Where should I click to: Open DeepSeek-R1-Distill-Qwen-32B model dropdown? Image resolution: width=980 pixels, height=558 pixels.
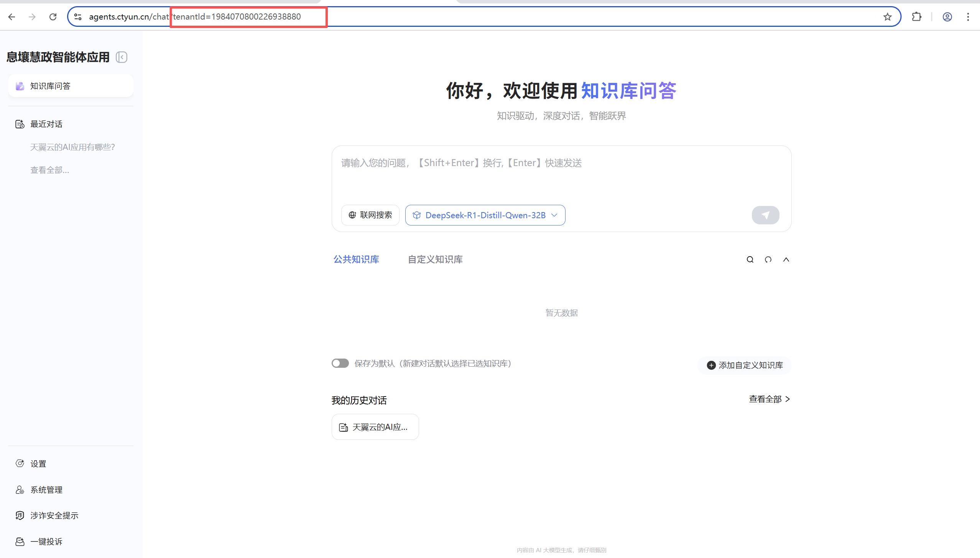tap(485, 215)
